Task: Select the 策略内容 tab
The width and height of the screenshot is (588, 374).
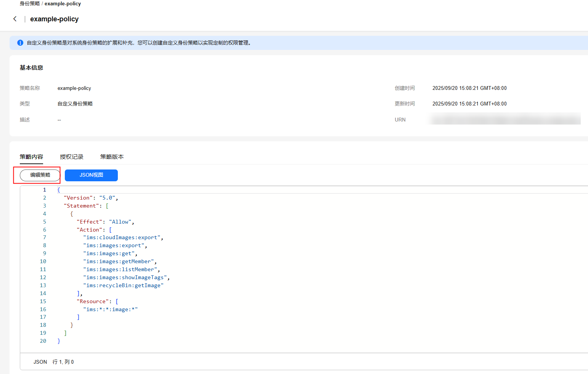Action: [31, 157]
